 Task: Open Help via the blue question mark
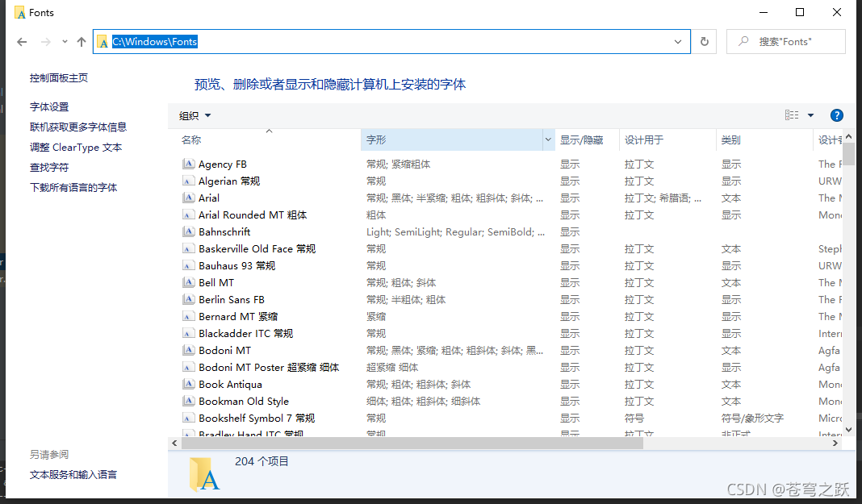[x=837, y=115]
